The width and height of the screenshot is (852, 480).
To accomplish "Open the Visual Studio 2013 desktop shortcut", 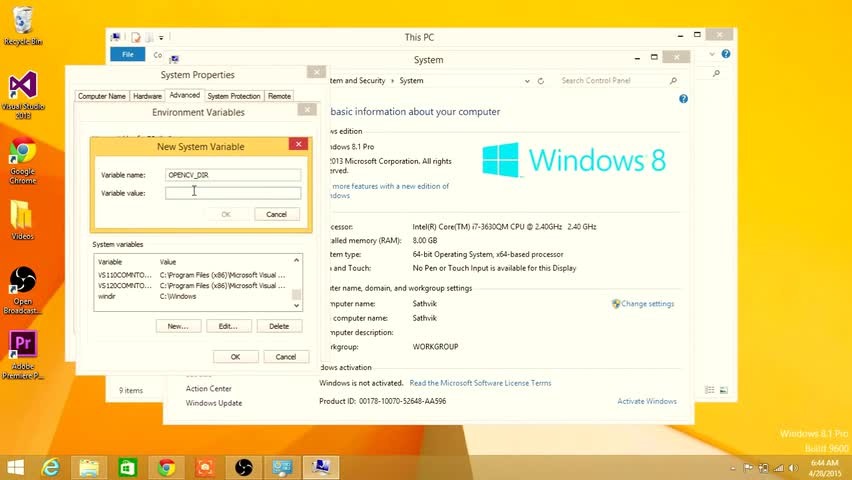I will (x=22, y=95).
